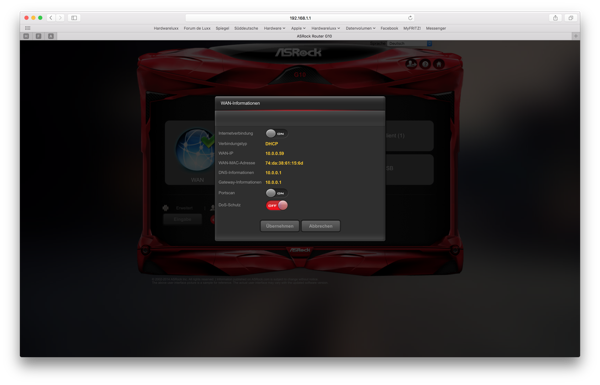This screenshot has height=385, width=600.
Task: Reload the page with the refresh icon
Action: pos(410,18)
